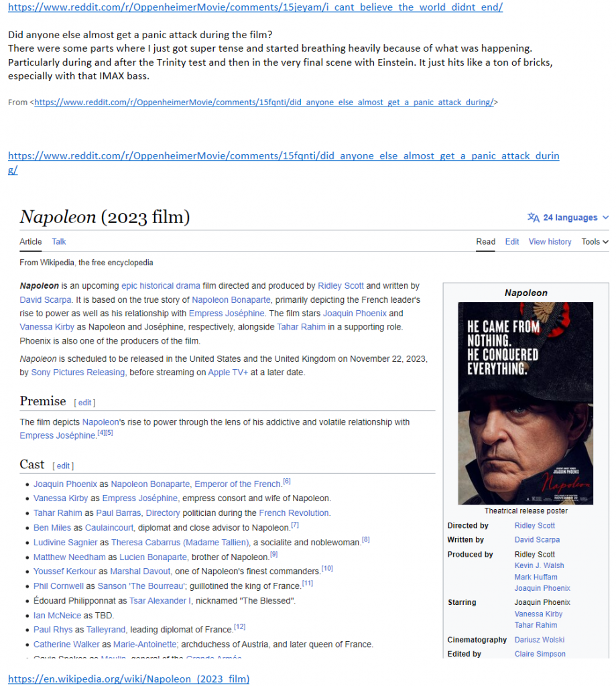The width and height of the screenshot is (616, 686).
Task: Click the small Reddit source link after 'From'
Action: pos(264,102)
